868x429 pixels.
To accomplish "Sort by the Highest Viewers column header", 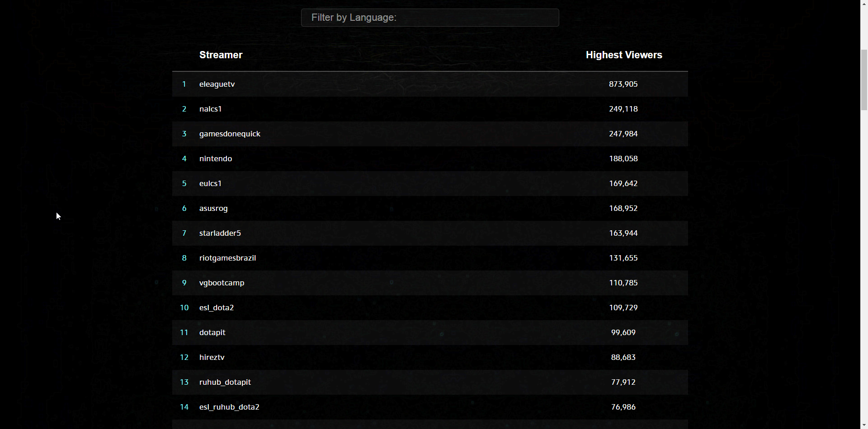I will (624, 55).
